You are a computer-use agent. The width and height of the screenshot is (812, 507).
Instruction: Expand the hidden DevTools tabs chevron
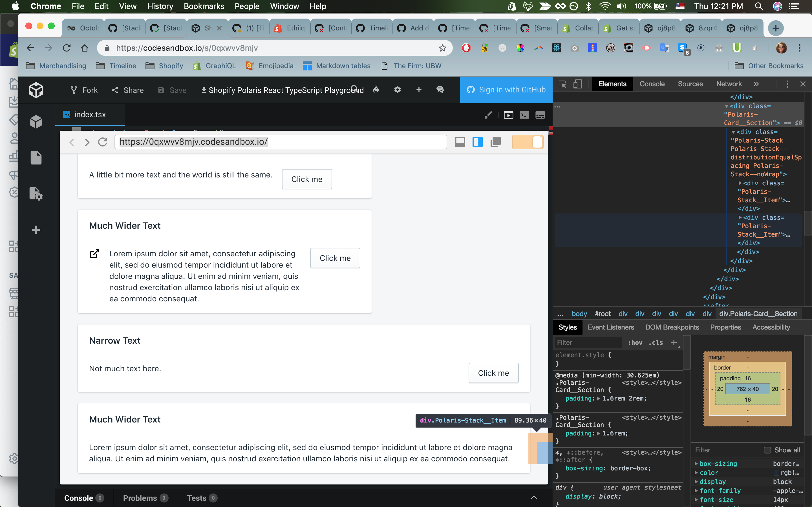757,84
